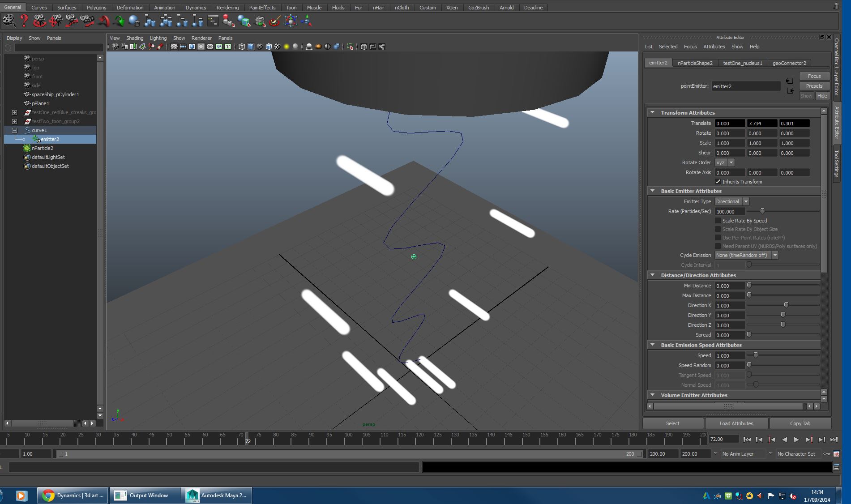Switch to the nParticleShape2 tab
Viewport: 851px width, 504px height.
[x=695, y=63]
